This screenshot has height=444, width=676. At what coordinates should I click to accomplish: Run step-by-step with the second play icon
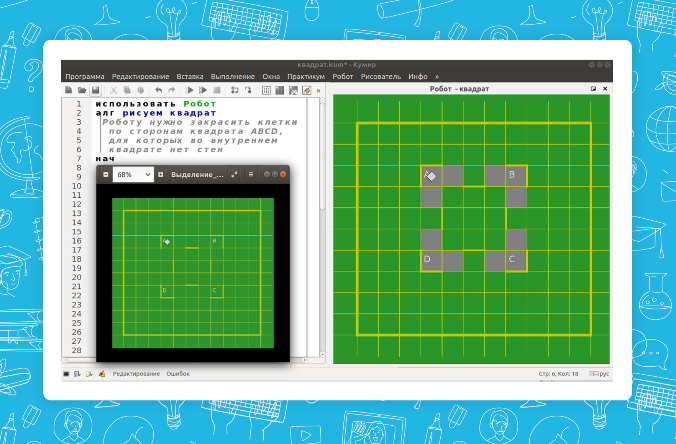point(203,90)
